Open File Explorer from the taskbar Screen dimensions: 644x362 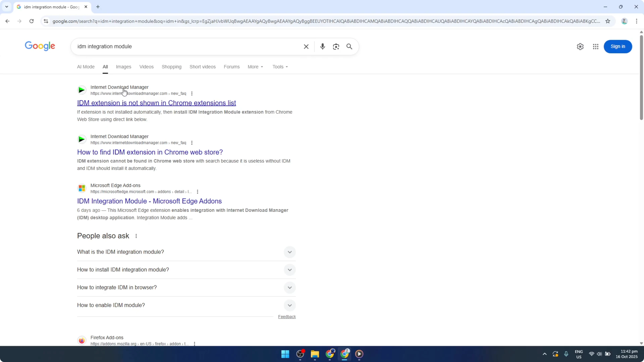[314, 354]
